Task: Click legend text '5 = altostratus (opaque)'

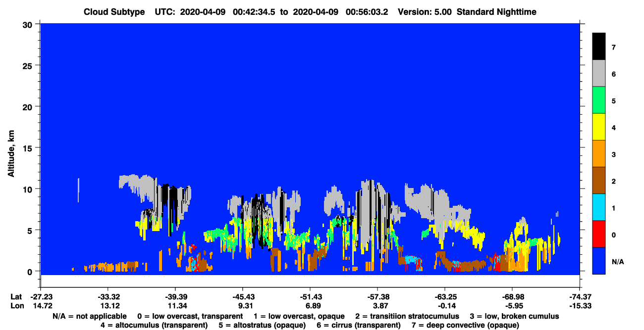Action: click(x=262, y=325)
